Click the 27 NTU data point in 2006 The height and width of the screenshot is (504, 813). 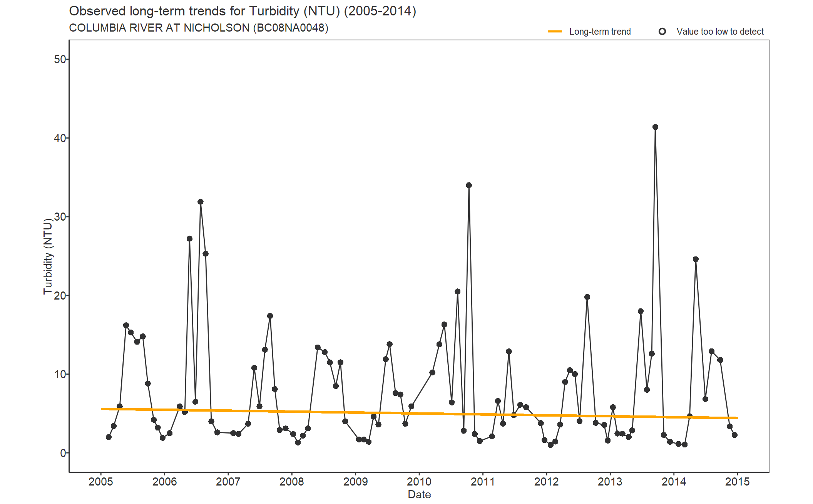pos(189,239)
